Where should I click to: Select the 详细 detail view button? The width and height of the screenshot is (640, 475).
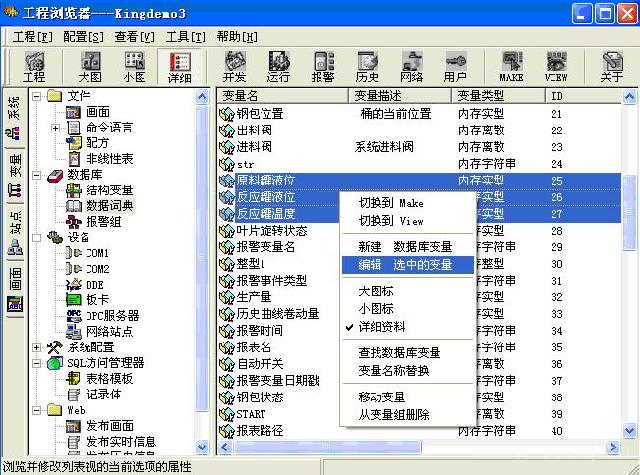pos(179,67)
